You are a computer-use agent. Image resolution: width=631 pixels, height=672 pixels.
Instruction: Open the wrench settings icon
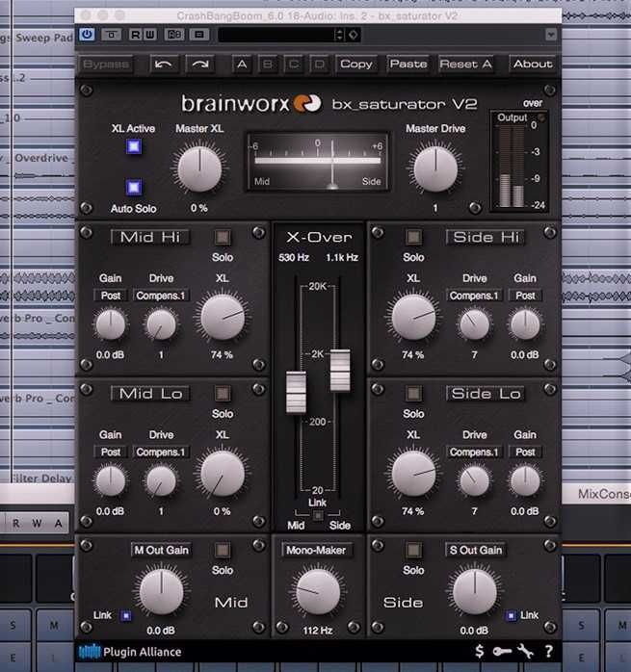point(525,652)
